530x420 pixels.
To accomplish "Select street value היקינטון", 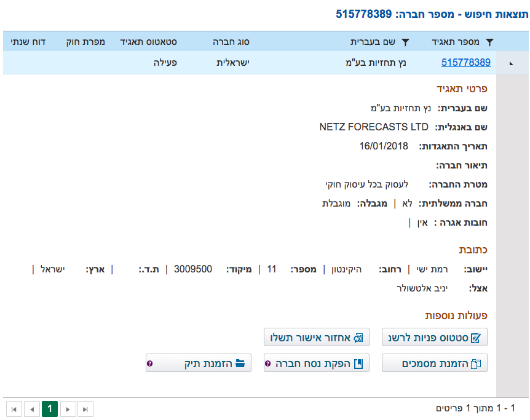I will [346, 269].
